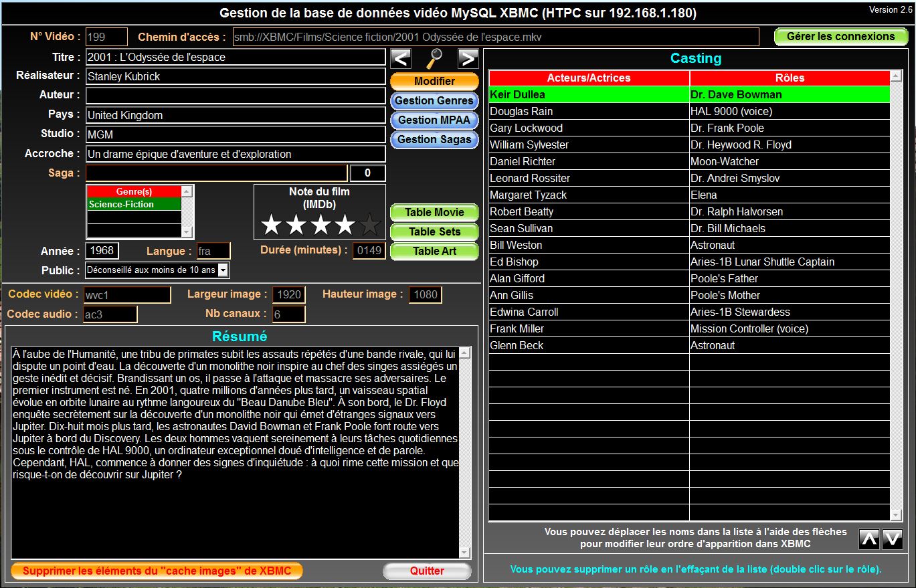916x588 pixels.
Task: Click the third star of IMDb rating
Action: click(320, 225)
